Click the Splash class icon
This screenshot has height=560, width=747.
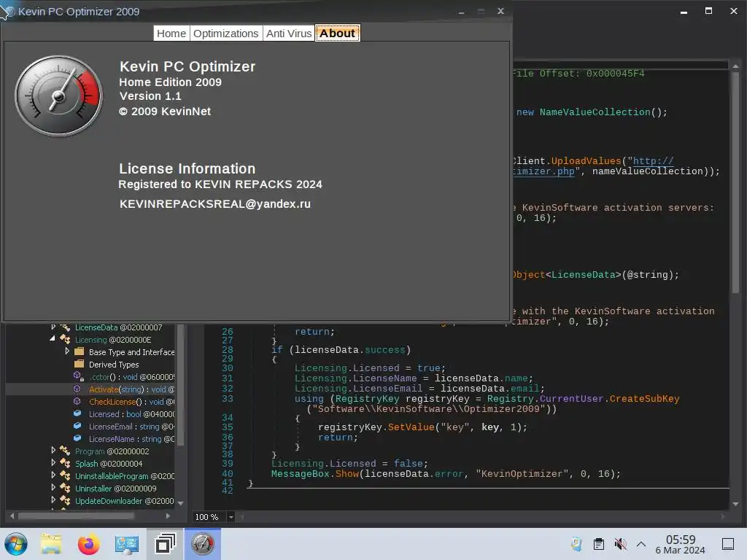point(65,463)
